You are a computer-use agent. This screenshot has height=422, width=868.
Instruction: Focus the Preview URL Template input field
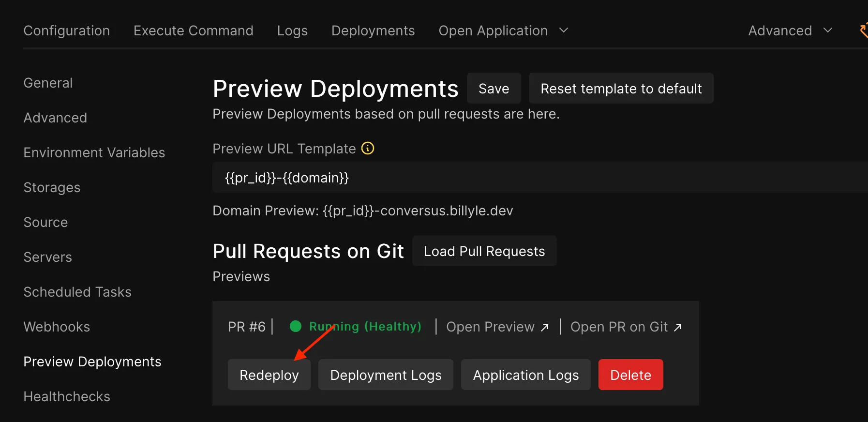pyautogui.click(x=540, y=177)
